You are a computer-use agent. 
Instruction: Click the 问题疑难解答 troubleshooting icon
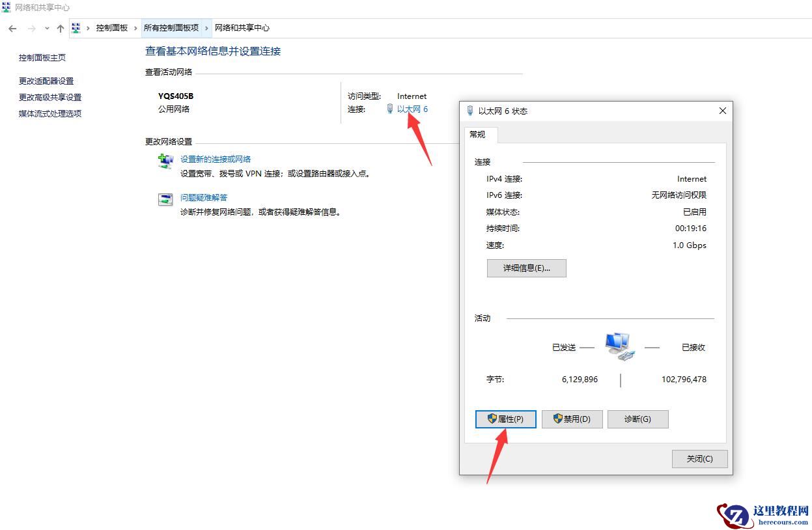coord(165,200)
